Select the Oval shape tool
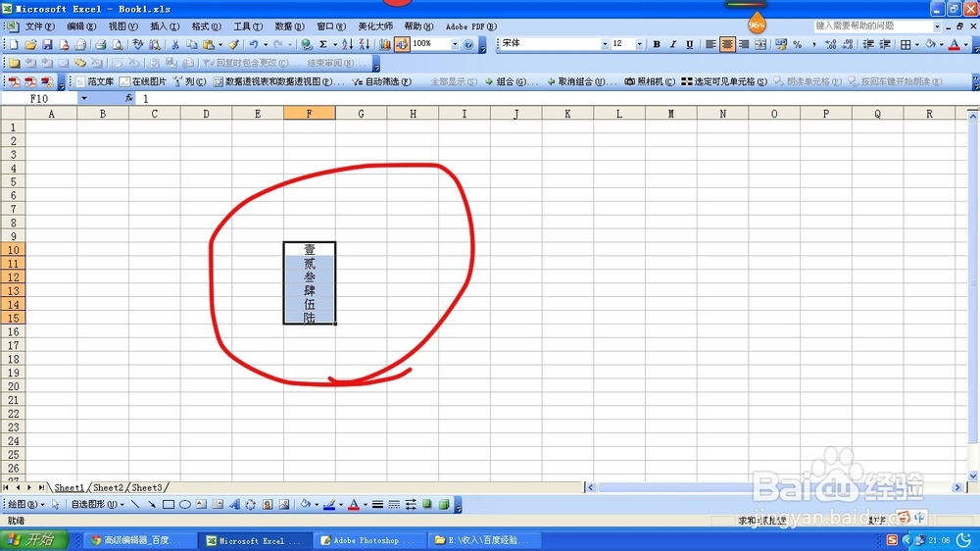 [185, 505]
